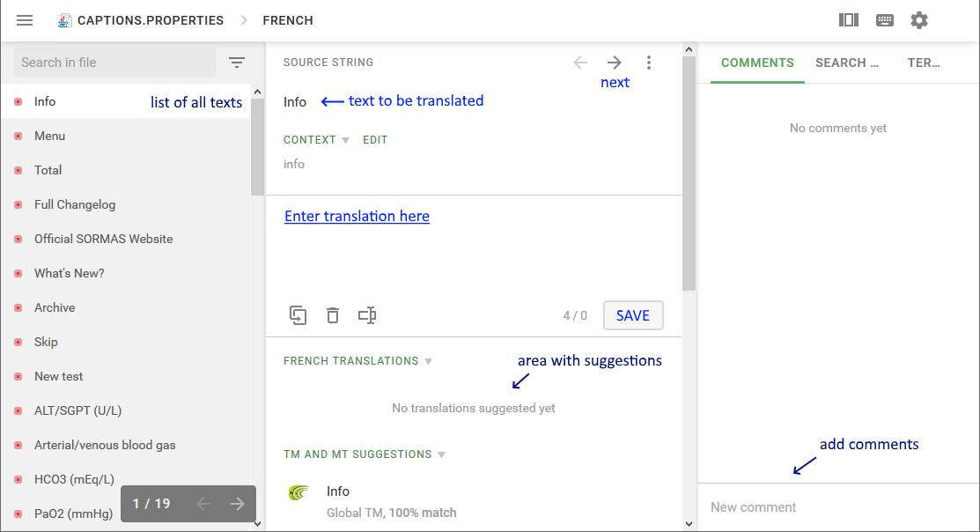The height and width of the screenshot is (532, 980).
Task: Save the current translation
Action: [632, 314]
